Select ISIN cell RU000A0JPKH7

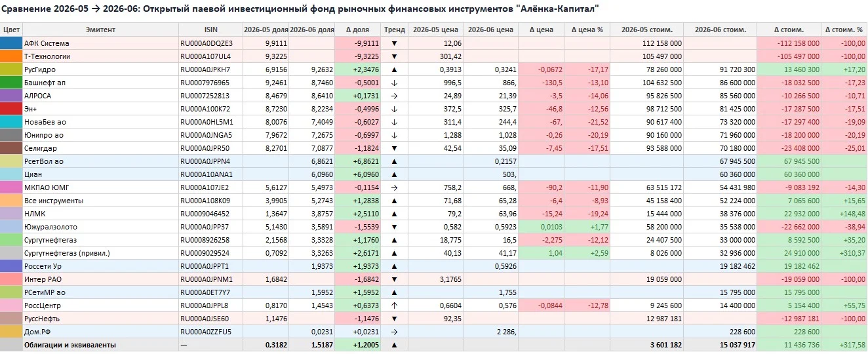pyautogui.click(x=210, y=69)
